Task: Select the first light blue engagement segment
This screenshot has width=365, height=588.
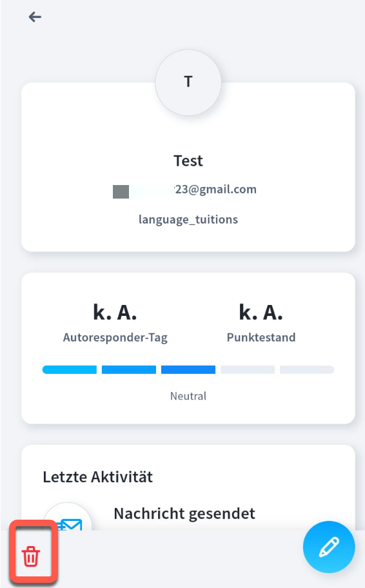Action: 70,369
